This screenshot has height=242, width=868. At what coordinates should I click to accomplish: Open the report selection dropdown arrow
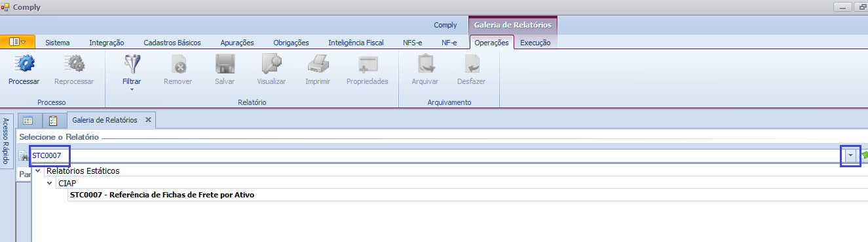[x=850, y=155]
